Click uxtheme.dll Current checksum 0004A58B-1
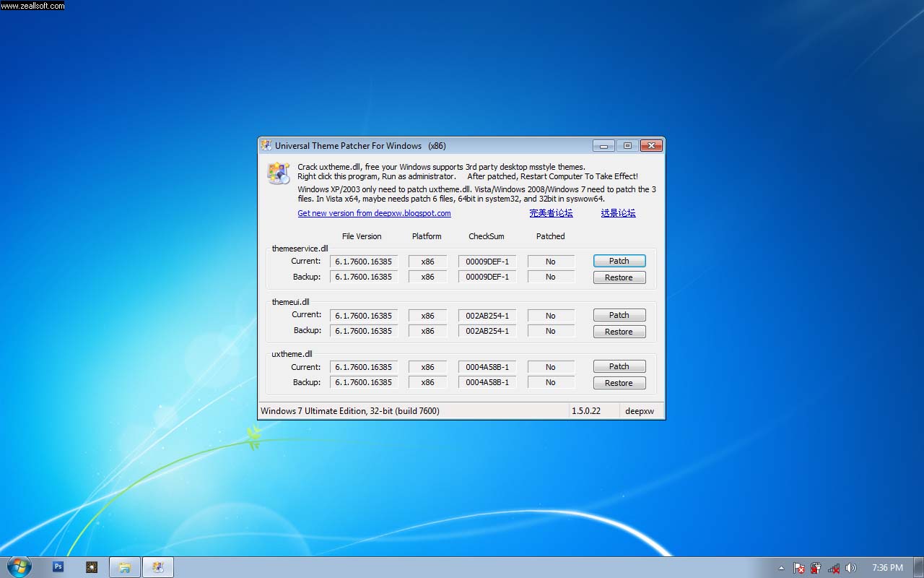924x578 pixels. tap(487, 367)
